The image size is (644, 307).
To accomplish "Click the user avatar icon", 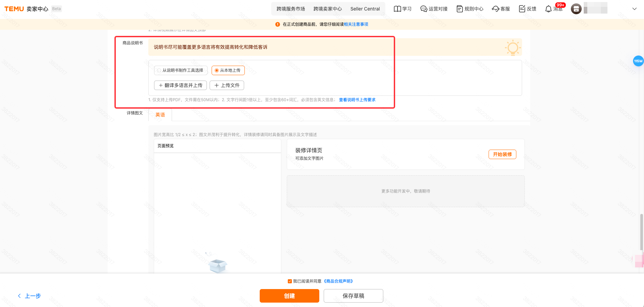I will [576, 9].
